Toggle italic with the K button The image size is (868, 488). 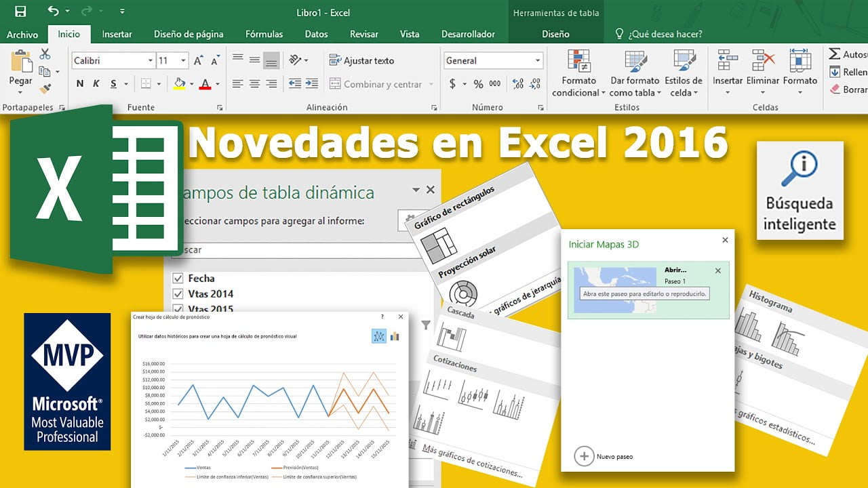click(x=96, y=84)
